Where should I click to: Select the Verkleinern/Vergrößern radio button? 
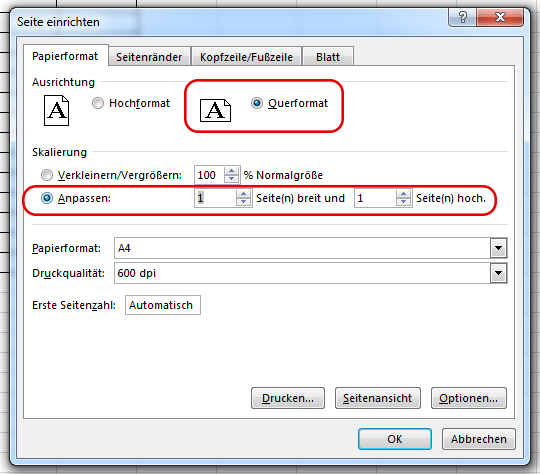tap(47, 175)
